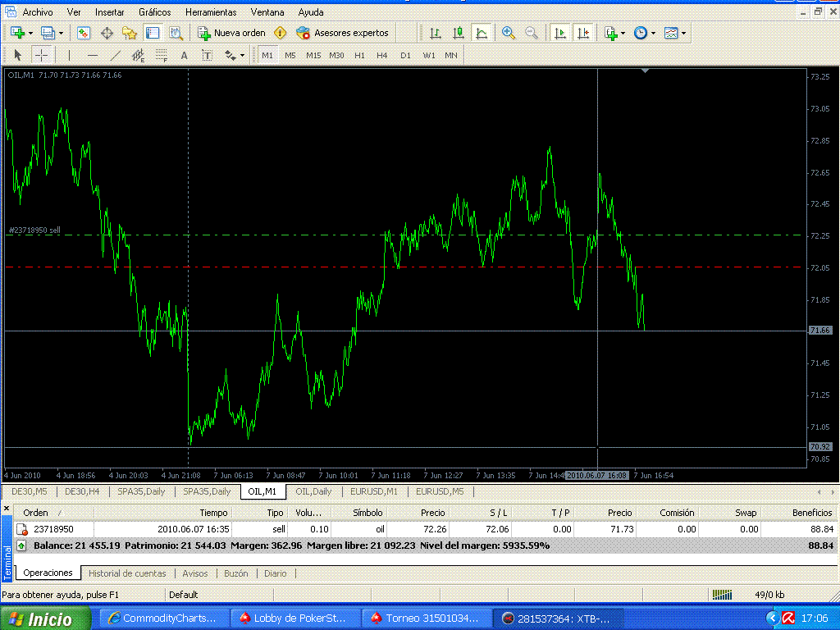The height and width of the screenshot is (630, 840).
Task: Zoom out of the chart
Action: click(x=532, y=33)
